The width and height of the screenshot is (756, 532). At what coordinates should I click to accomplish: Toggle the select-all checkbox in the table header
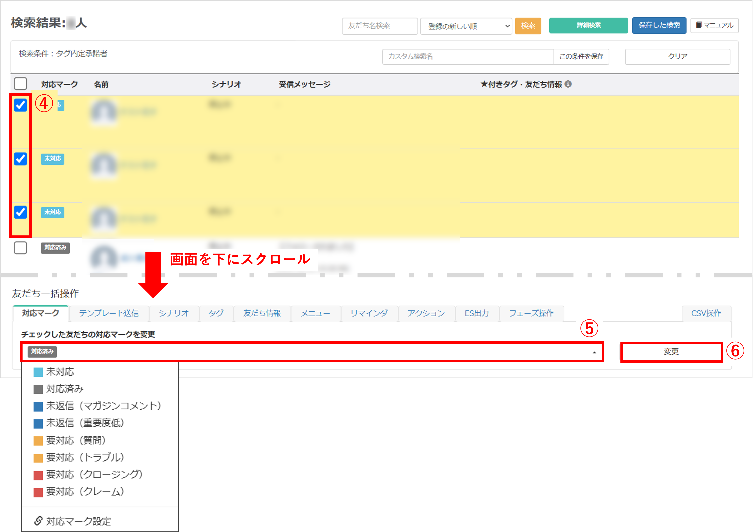tap(20, 84)
